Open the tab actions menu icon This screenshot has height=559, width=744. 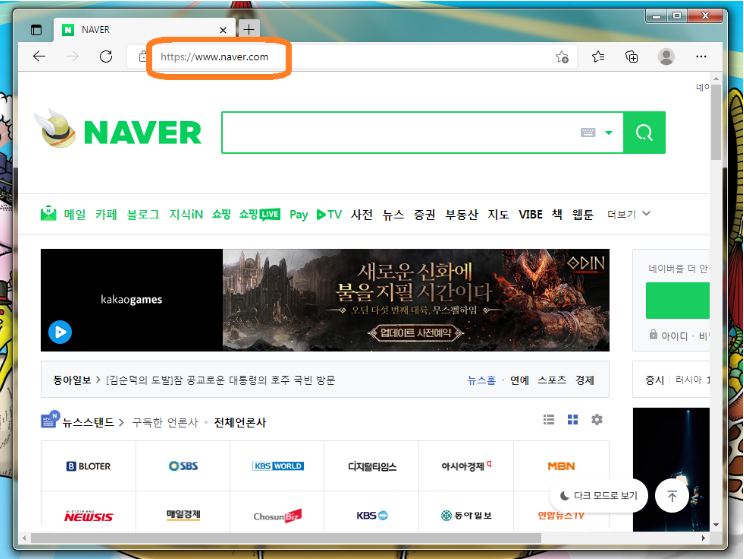point(36,30)
